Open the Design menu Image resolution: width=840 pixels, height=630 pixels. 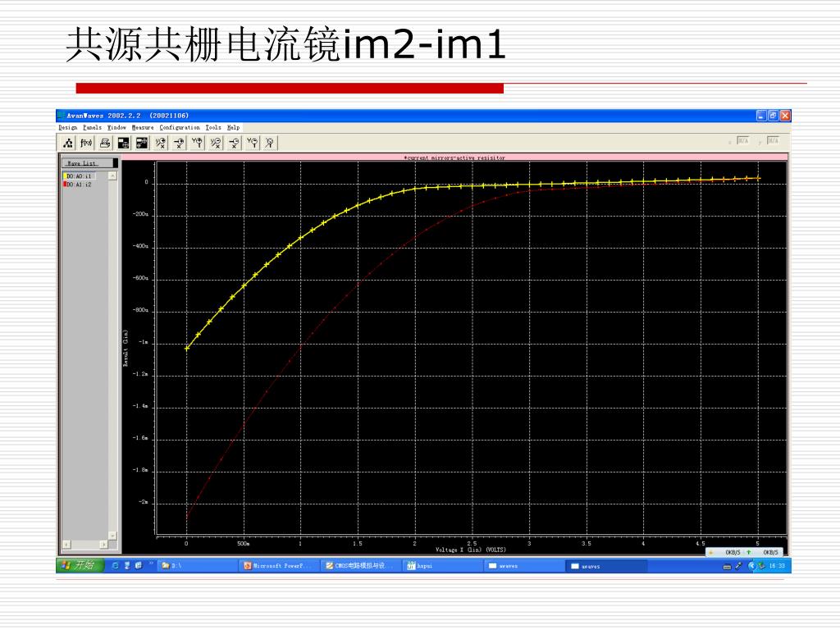(x=68, y=127)
